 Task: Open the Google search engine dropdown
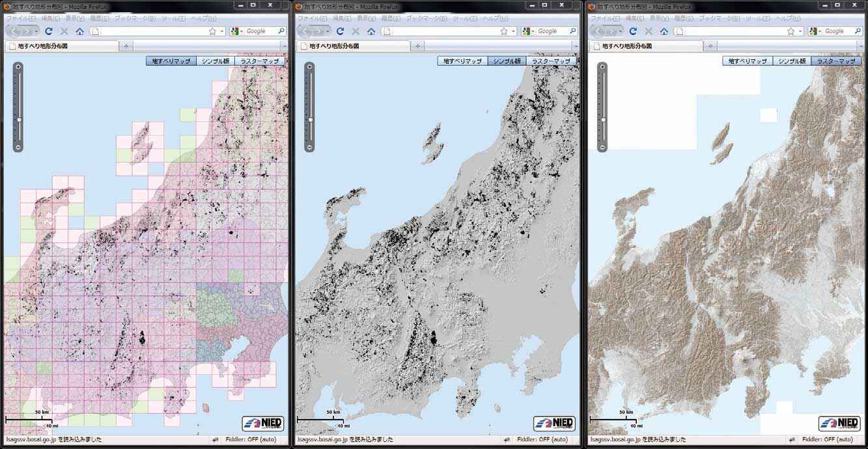point(241,31)
